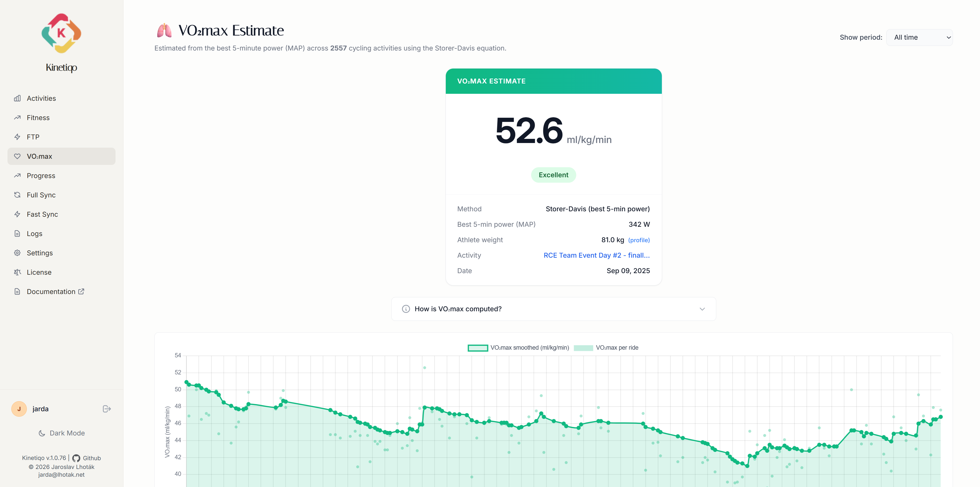Viewport: 980px width, 487px height.
Task: Click the lungs icon beside page title
Action: [x=164, y=30]
